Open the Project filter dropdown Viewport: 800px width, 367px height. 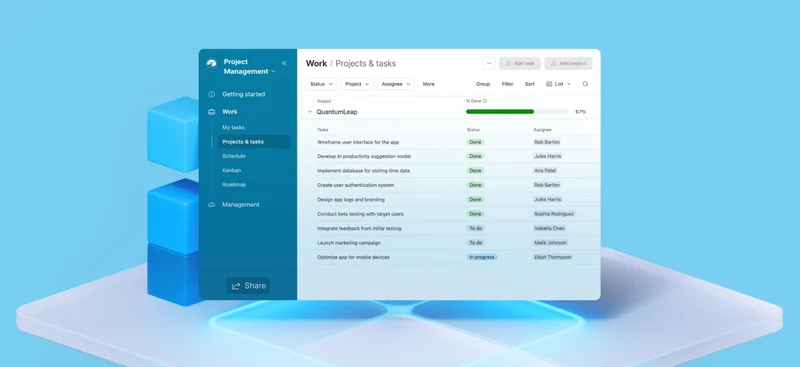pyautogui.click(x=357, y=84)
